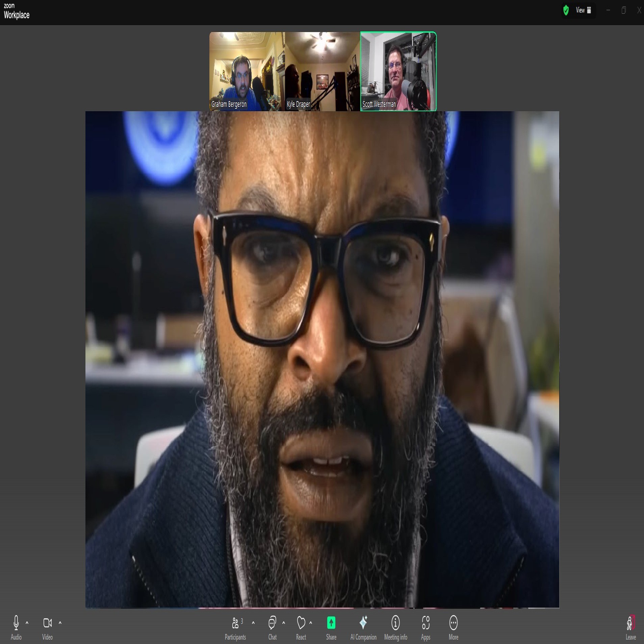Expand the Video options arrow
This screenshot has height=644, width=644.
coord(60,623)
